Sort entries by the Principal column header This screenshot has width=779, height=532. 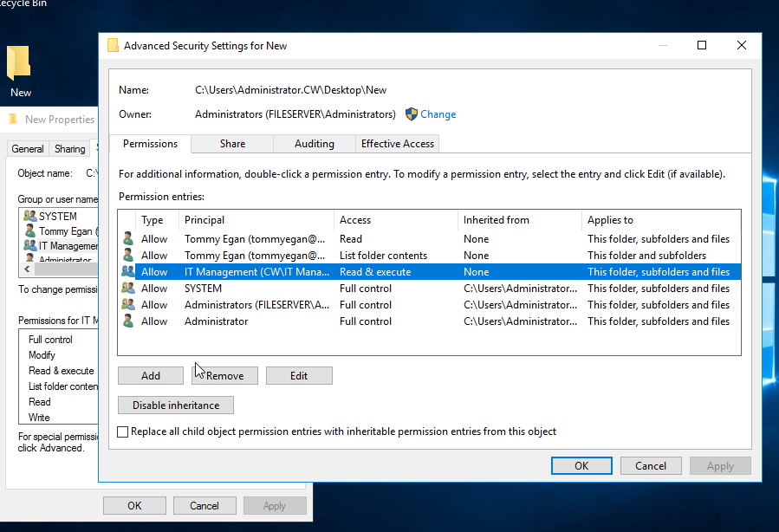tap(256, 220)
